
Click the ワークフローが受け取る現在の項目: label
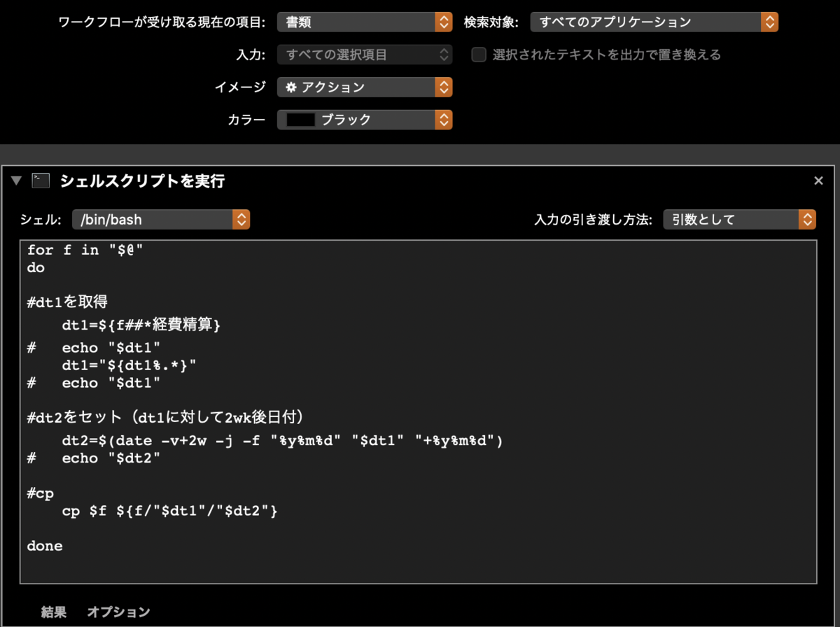pos(162,22)
